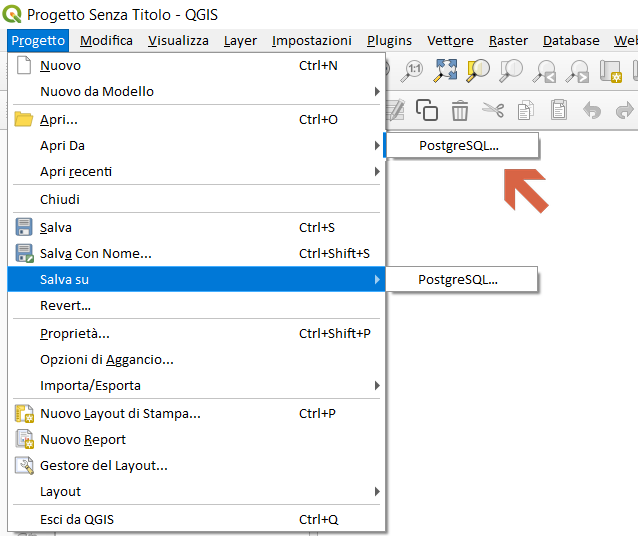Image resolution: width=638 pixels, height=536 pixels.
Task: Click the Paste Features clipboard icon
Action: pyautogui.click(x=558, y=110)
